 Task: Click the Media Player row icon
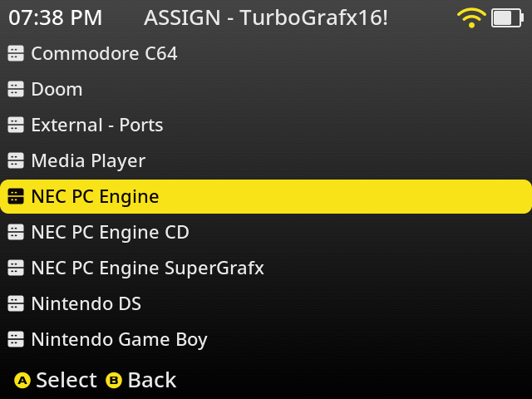(x=16, y=161)
